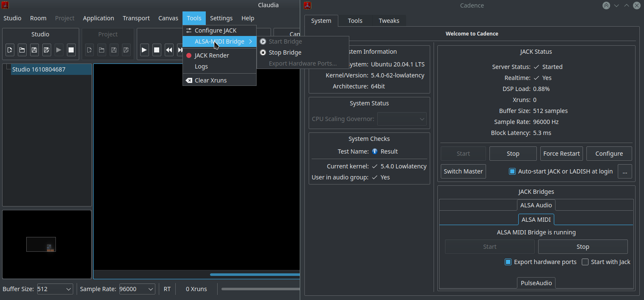The width and height of the screenshot is (644, 300).
Task: Click the Force Restart button
Action: 561,154
